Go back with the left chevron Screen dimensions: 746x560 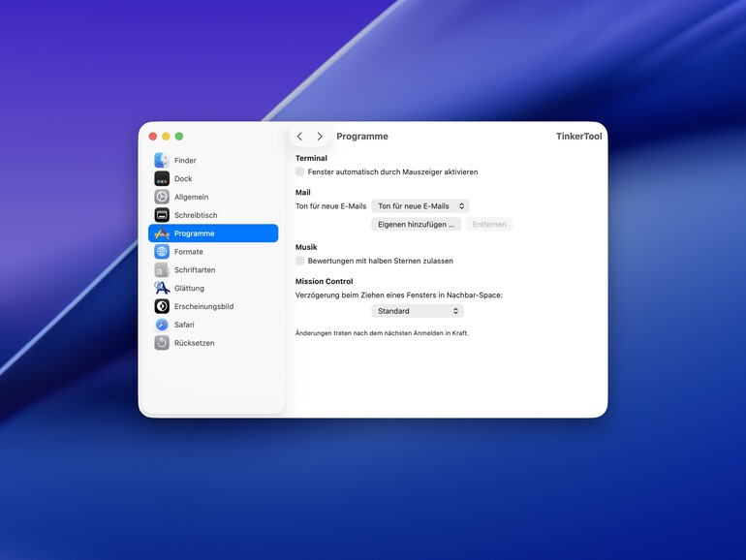click(299, 136)
